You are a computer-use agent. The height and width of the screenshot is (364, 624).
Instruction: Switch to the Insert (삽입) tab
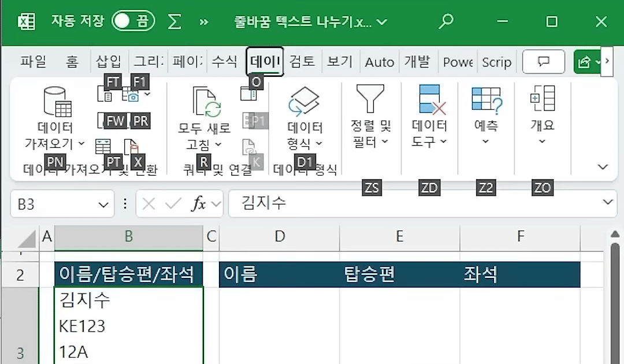point(109,62)
